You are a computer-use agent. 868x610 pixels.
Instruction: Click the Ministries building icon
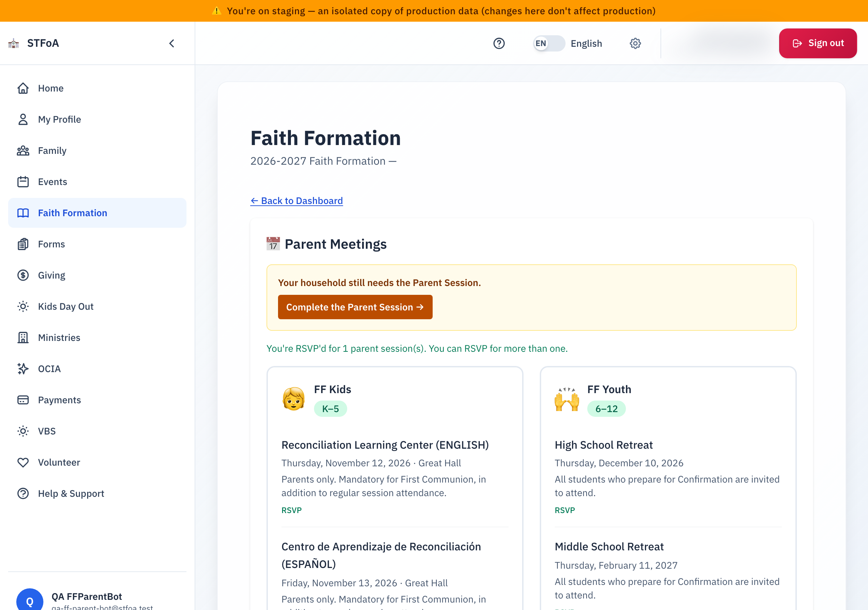click(23, 338)
